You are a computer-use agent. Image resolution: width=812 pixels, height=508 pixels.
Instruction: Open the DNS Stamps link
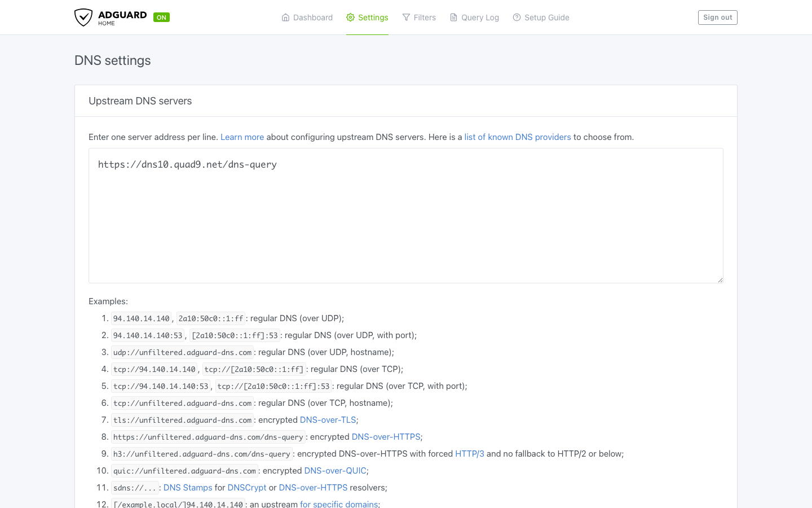188,488
